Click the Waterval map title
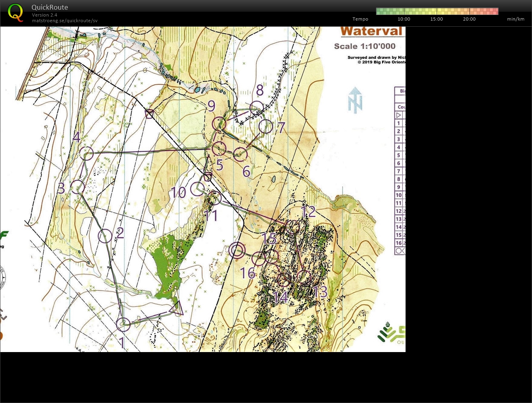Viewport: 532px width, 403px height. click(x=372, y=32)
